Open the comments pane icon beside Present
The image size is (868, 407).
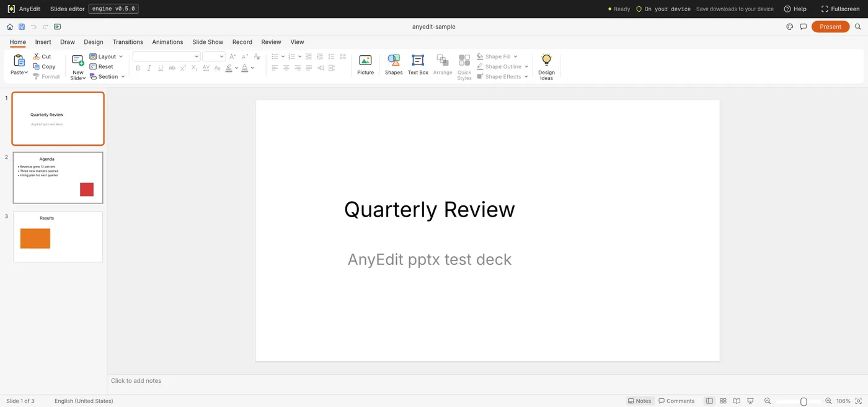tap(803, 27)
